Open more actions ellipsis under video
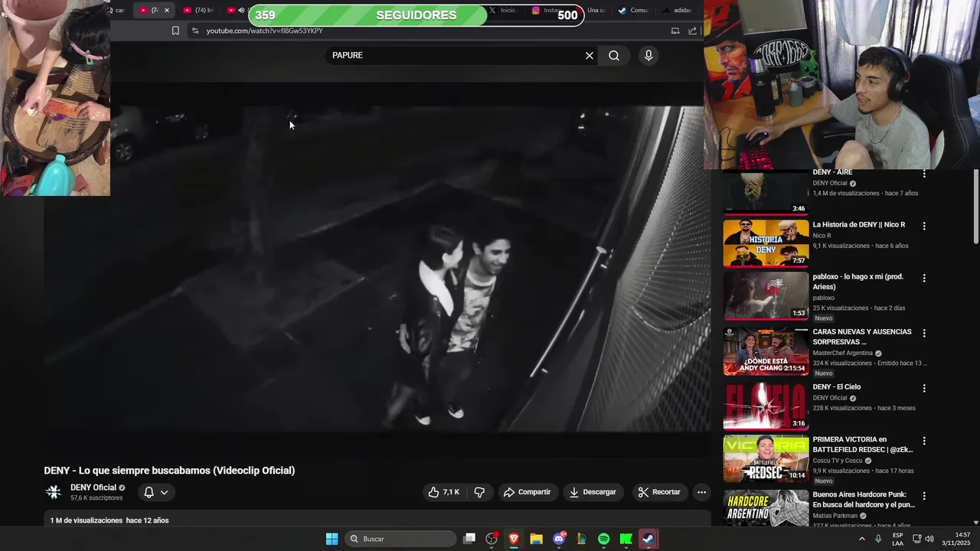Screen dimensions: 980x551 click(x=701, y=492)
